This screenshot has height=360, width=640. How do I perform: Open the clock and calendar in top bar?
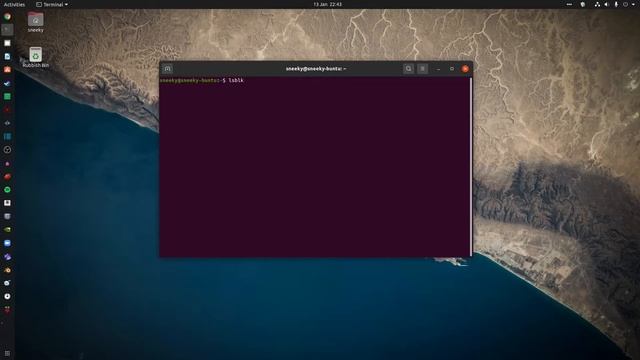(327, 4)
